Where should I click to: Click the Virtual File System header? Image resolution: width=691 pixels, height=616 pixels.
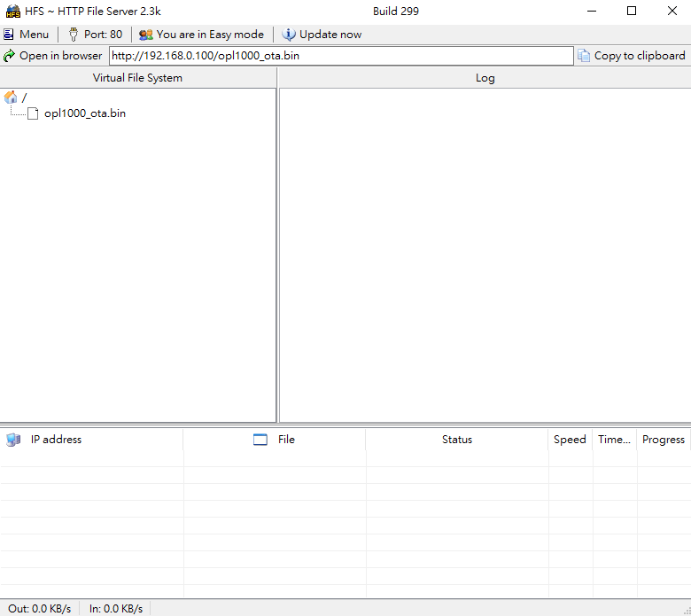137,78
